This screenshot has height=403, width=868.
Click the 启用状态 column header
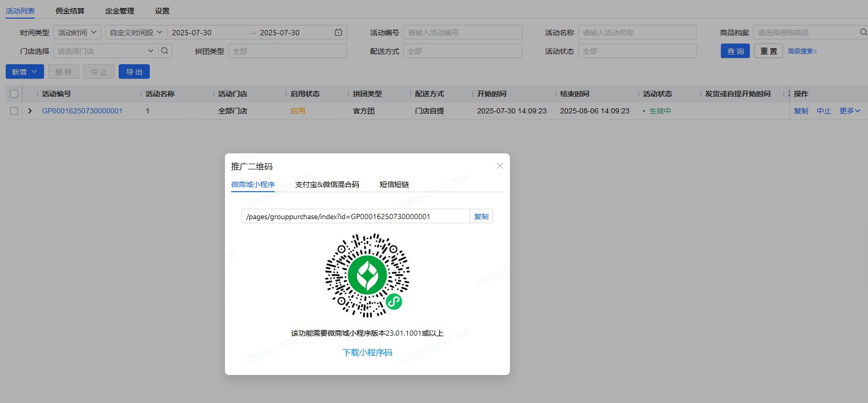(x=305, y=94)
